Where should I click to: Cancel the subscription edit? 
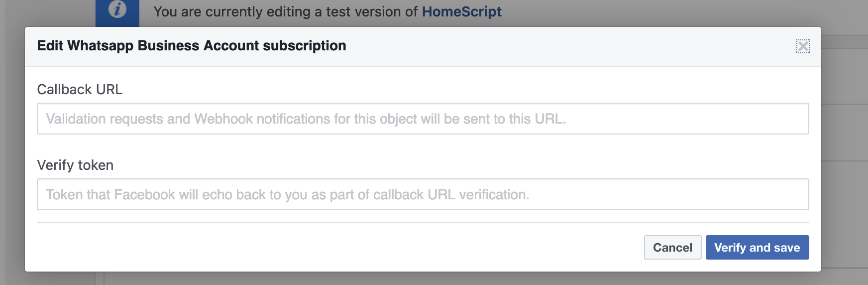click(x=672, y=248)
